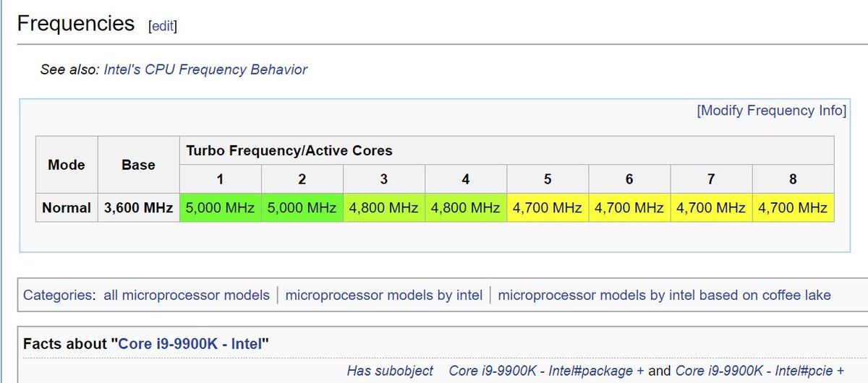Follow the Categories link

pos(57,295)
